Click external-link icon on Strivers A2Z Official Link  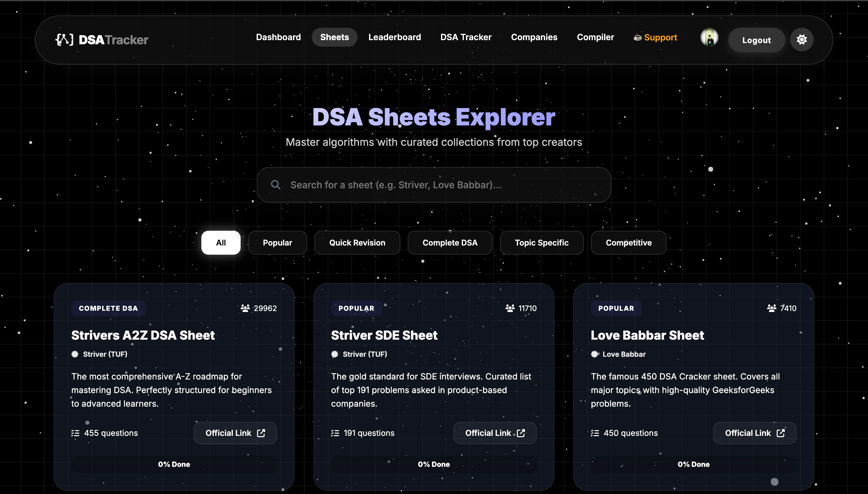click(261, 433)
